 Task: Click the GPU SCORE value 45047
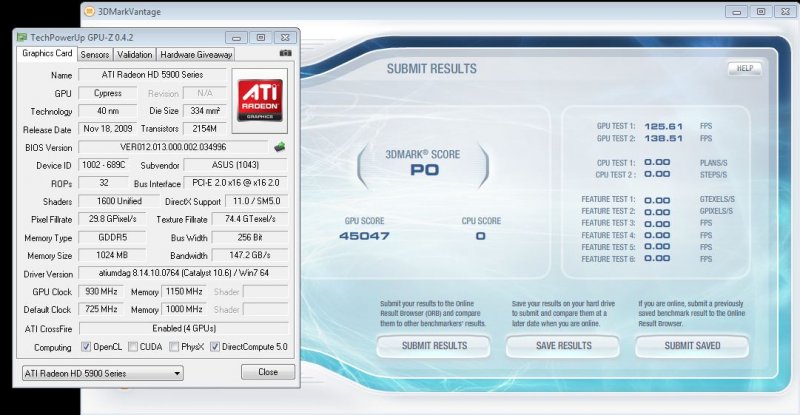tap(364, 236)
